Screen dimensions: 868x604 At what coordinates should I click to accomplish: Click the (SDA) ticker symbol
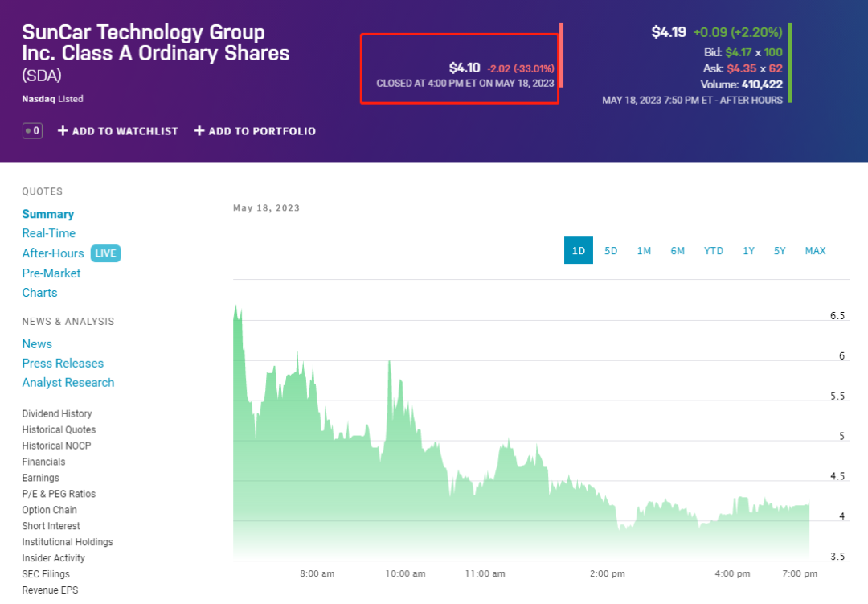tap(42, 76)
